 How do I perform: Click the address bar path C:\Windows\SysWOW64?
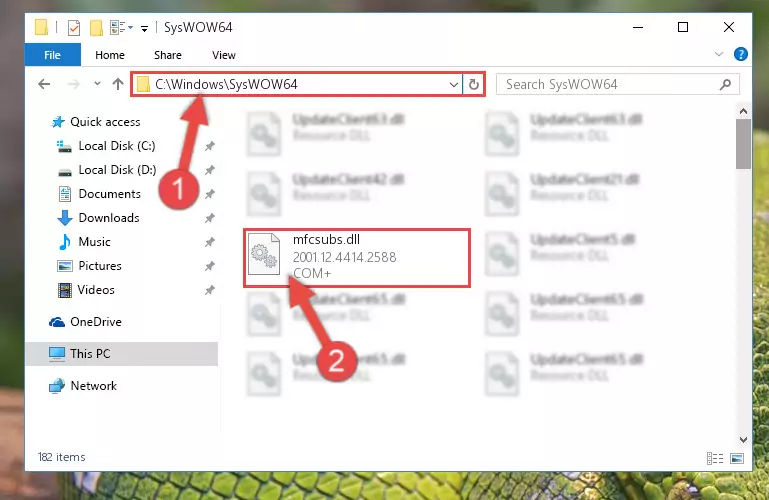tap(226, 84)
